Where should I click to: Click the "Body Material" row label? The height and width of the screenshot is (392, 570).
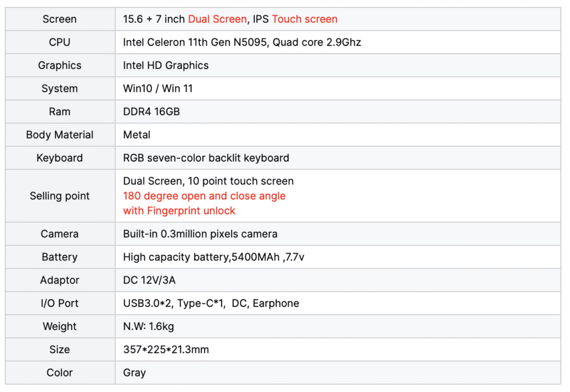60,135
